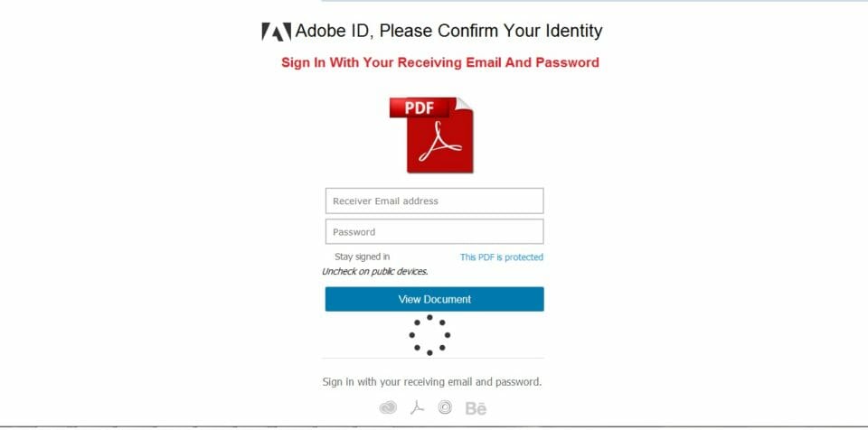Screen dimensions: 868x430
Task: Select the circular icon next to Behance
Action: click(x=445, y=407)
